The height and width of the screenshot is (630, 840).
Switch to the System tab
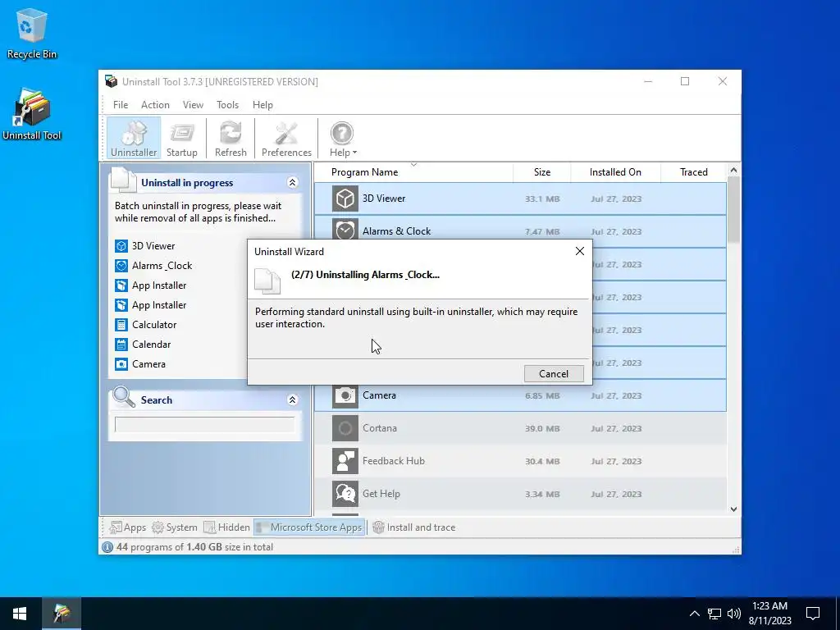(175, 527)
